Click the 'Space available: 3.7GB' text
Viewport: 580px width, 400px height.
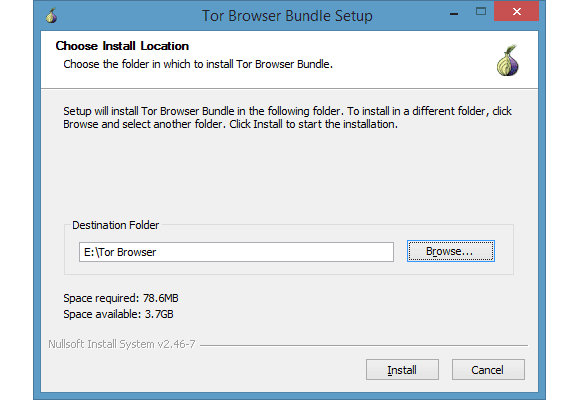(x=118, y=314)
